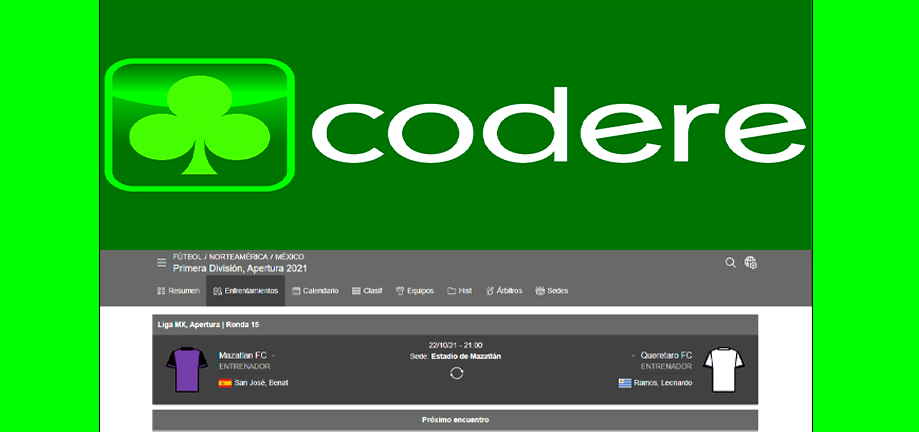Click the search magnifier icon
The height and width of the screenshot is (432, 919).
(x=730, y=262)
